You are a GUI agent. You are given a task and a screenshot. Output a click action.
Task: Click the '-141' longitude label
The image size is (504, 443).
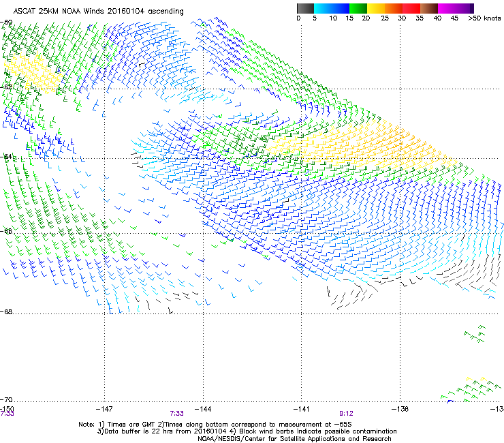tap(302, 409)
